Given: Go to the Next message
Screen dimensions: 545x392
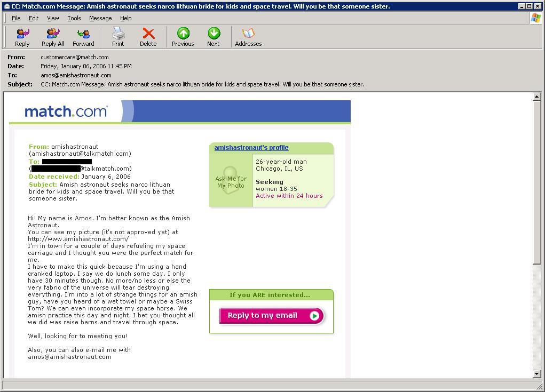Looking at the screenshot, I should [214, 37].
